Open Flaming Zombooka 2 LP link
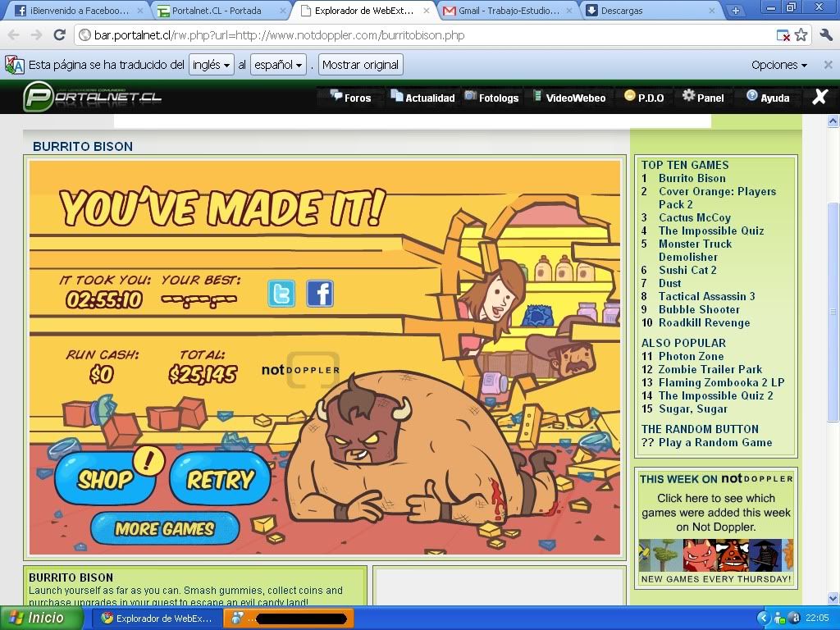This screenshot has width=840, height=630. point(722,382)
